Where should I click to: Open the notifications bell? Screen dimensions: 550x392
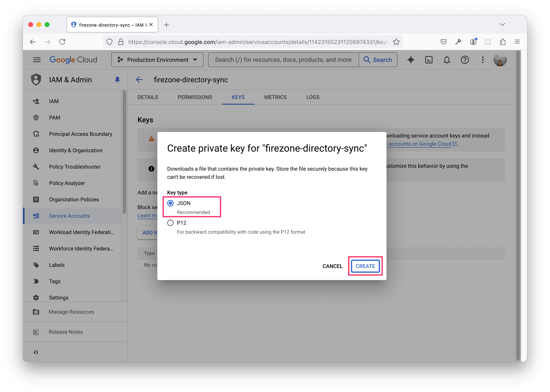[447, 60]
